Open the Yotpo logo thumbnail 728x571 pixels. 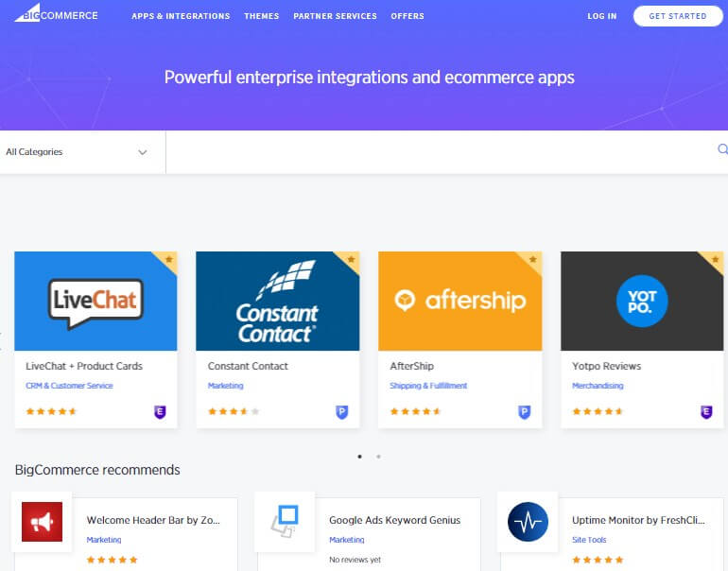642,302
